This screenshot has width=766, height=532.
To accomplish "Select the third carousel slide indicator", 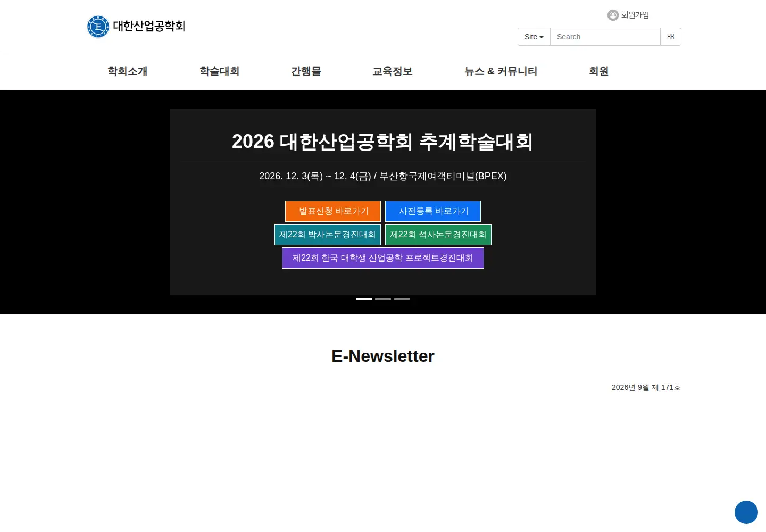I will (402, 299).
